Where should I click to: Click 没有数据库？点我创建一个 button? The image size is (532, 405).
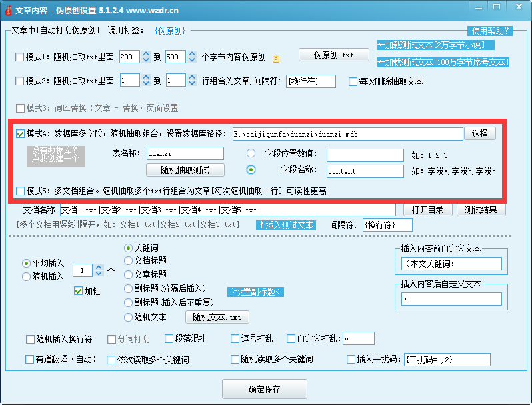coord(56,155)
